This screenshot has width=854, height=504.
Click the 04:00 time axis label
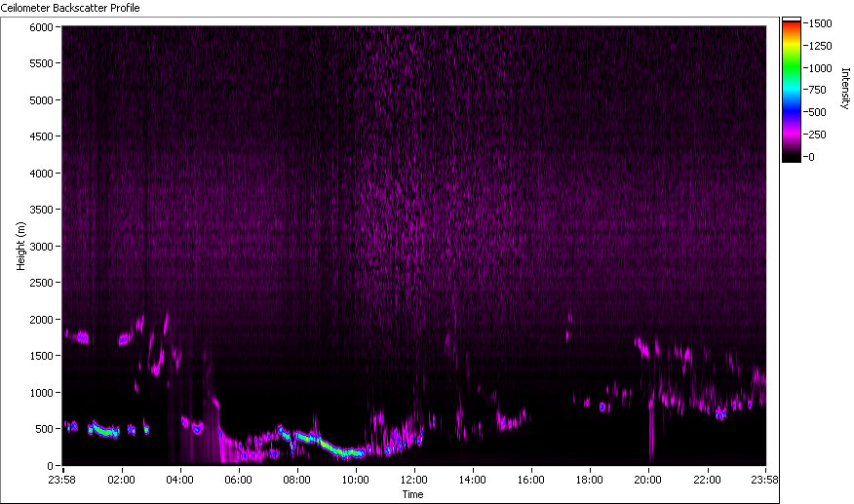179,480
